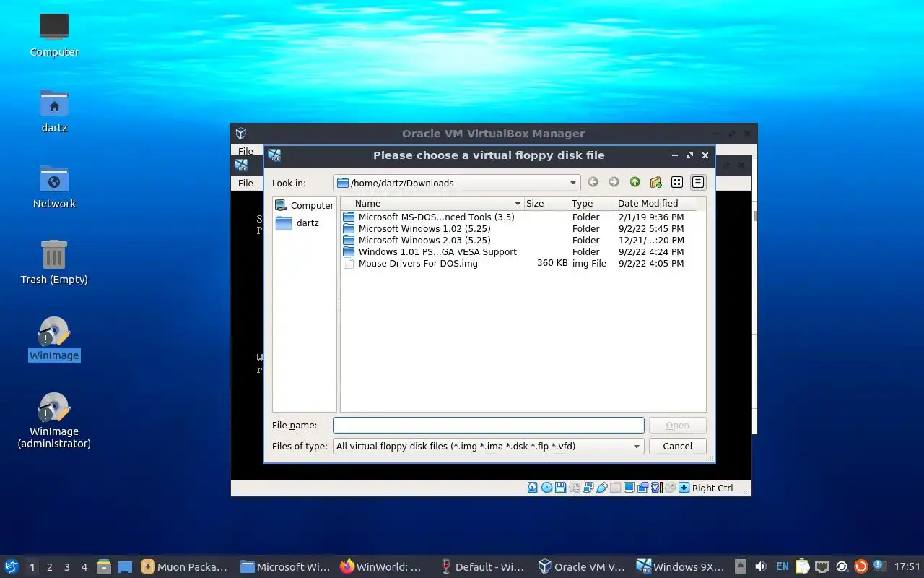This screenshot has height=578, width=924.
Task: Click the mouse integration status icon
Action: coord(670,488)
